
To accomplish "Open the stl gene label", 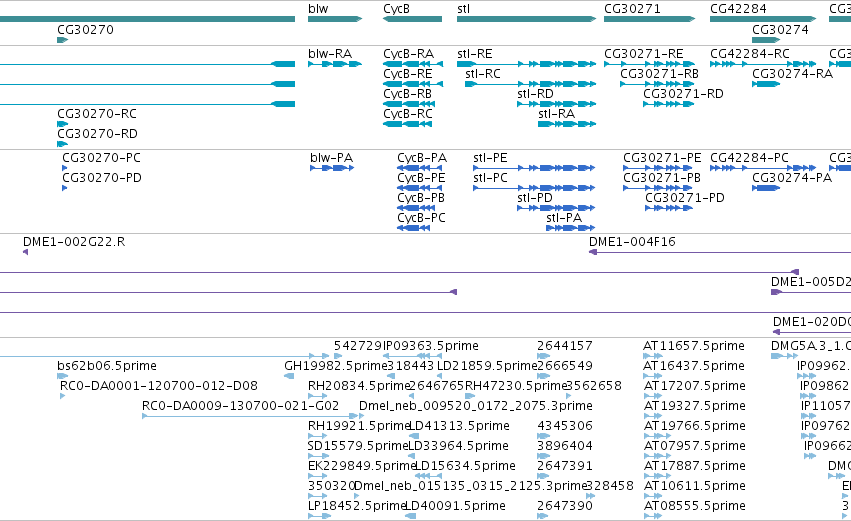I will (463, 9).
